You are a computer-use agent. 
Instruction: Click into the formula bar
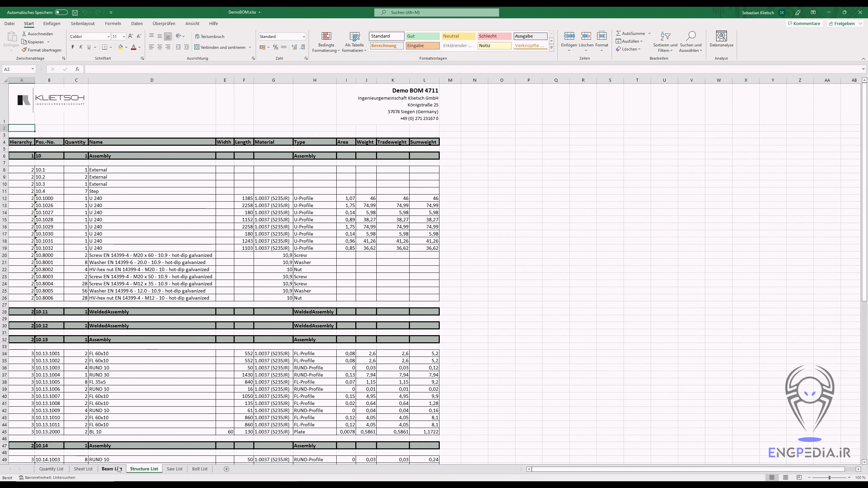point(473,69)
